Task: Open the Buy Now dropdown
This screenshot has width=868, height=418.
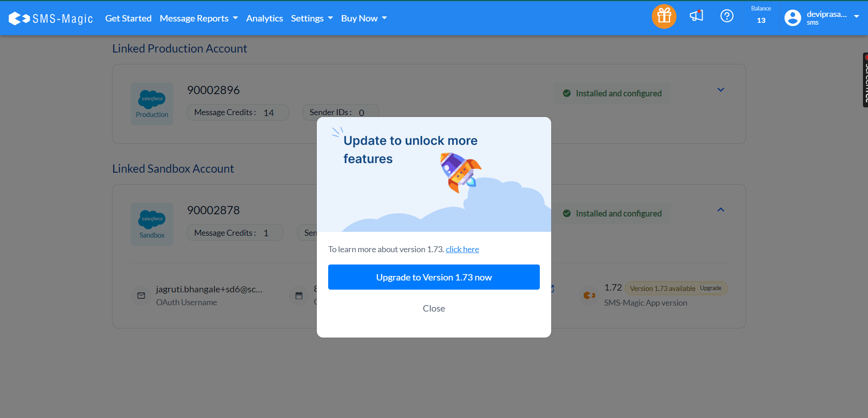Action: (x=364, y=18)
